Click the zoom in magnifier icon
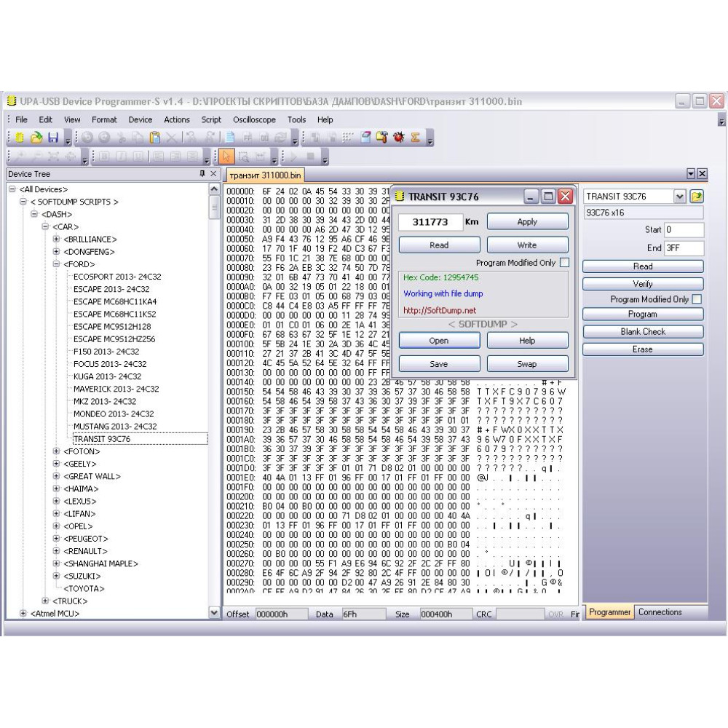 (20, 157)
